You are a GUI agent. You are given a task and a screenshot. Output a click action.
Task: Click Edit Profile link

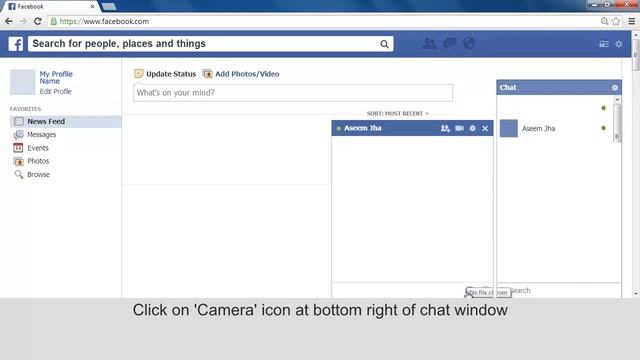56,91
